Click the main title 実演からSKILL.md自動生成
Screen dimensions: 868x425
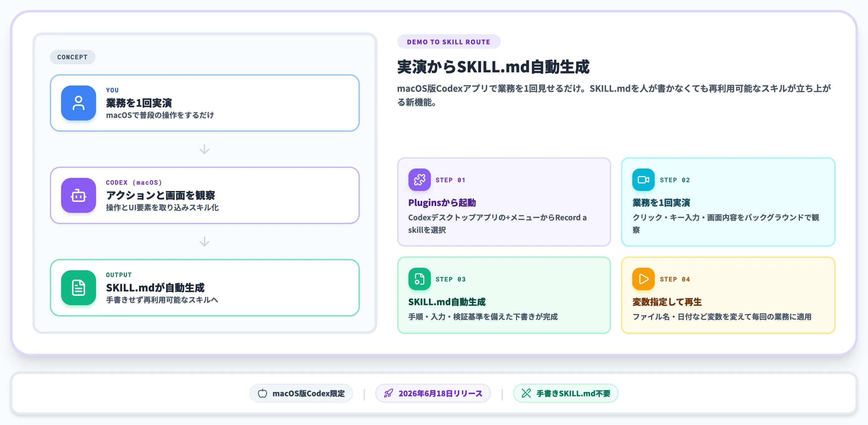493,67
